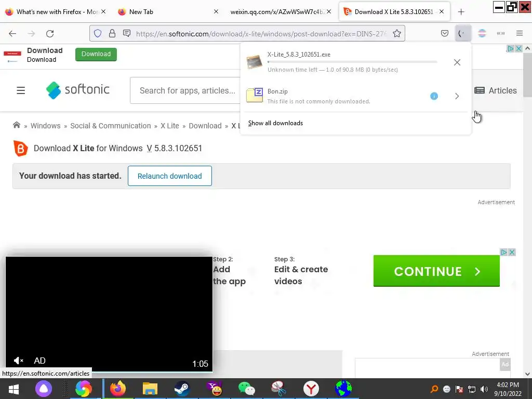Viewport: 532px width, 399px height.
Task: Click green Download button in banner
Action: [96, 54]
